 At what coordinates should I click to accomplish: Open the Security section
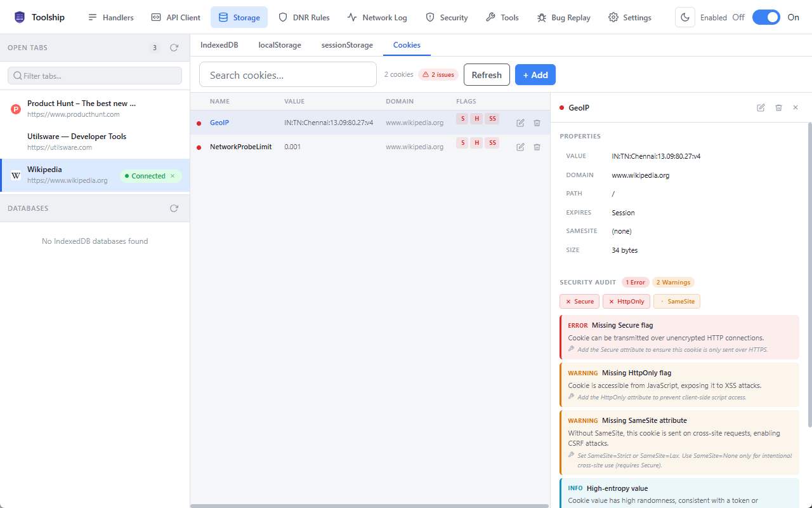[447, 17]
